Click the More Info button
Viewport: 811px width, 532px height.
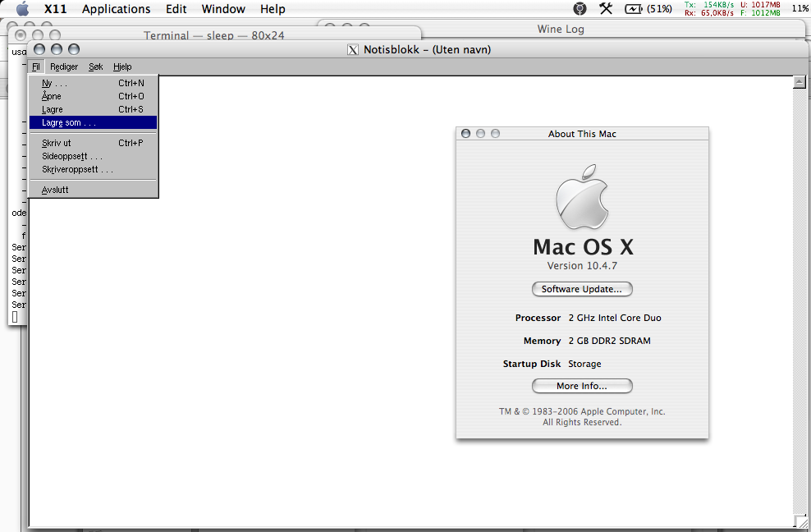tap(582, 386)
